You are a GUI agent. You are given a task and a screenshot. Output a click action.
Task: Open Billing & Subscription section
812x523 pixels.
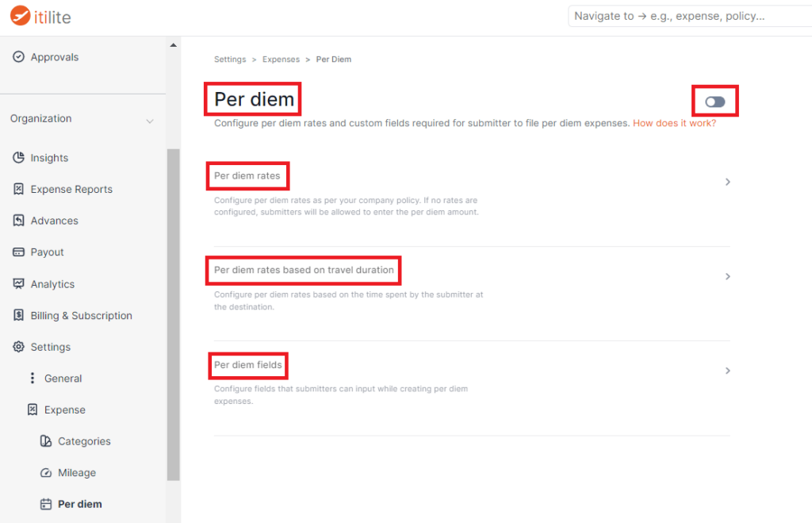point(82,316)
